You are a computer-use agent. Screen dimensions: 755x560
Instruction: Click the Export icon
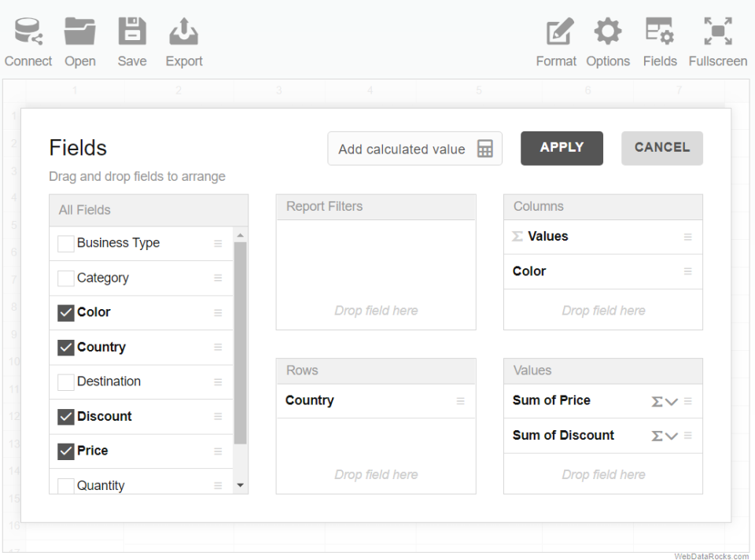coord(184,32)
